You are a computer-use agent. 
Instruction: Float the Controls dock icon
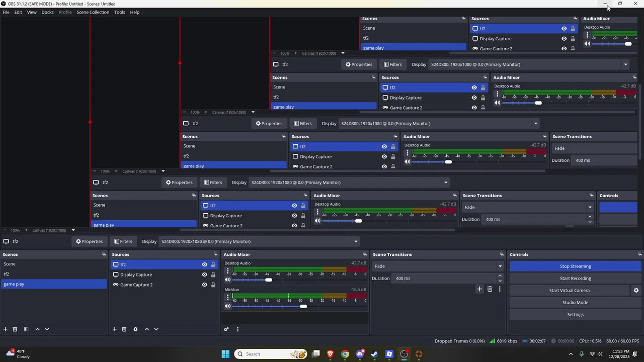click(640, 254)
